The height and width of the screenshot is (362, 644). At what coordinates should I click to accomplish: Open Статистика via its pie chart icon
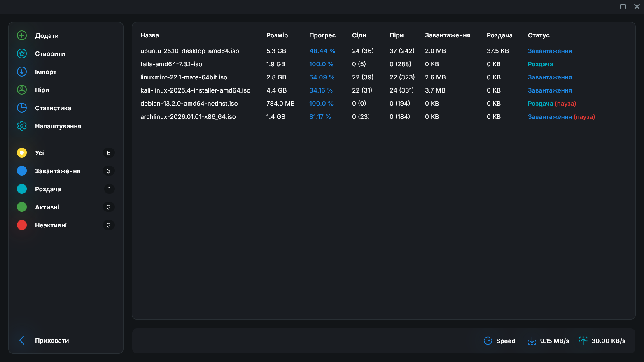22,108
